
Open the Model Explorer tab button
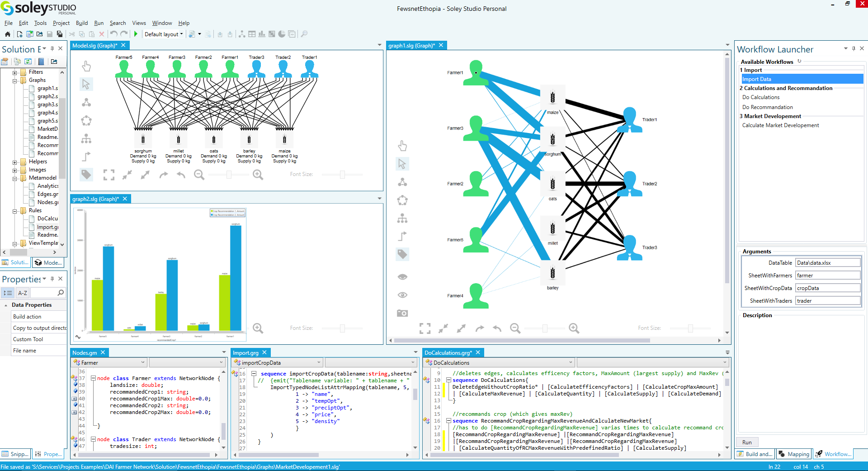pyautogui.click(x=48, y=262)
